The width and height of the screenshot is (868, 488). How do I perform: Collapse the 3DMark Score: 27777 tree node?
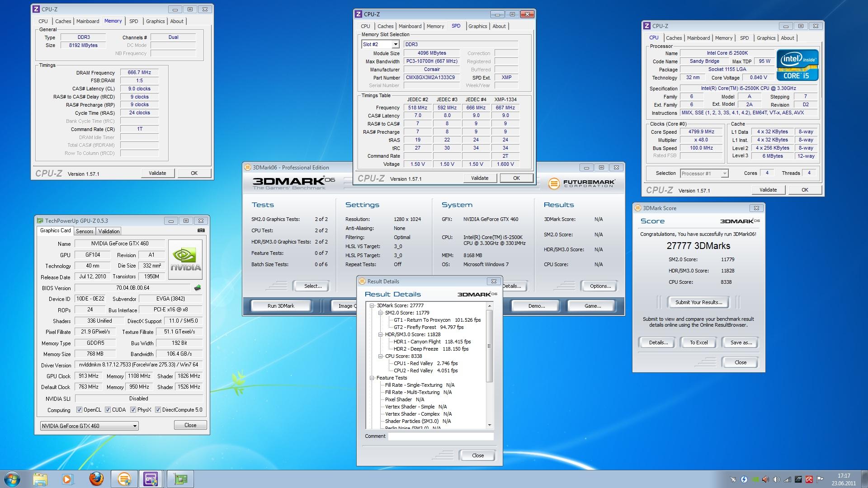pos(372,305)
